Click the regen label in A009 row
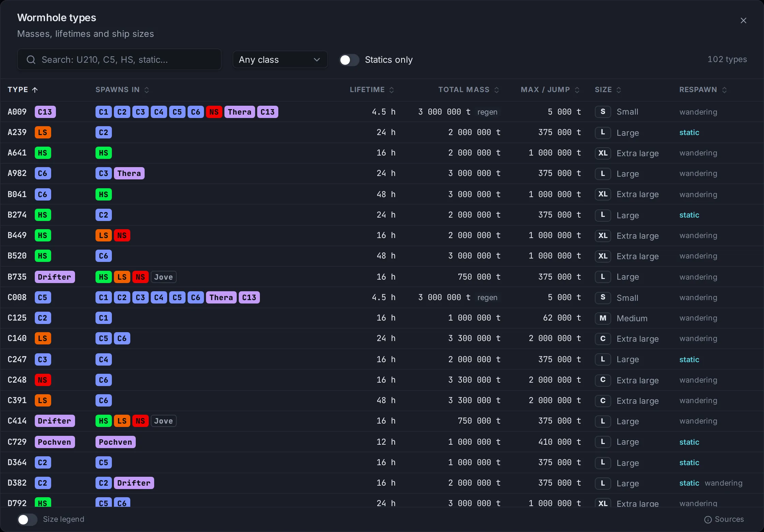 [487, 112]
